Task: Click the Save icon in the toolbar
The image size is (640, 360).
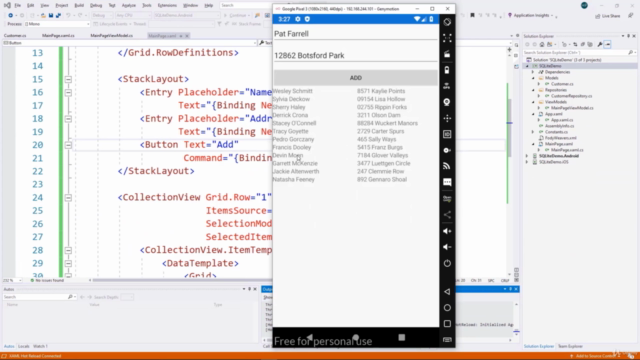Action: pos(51,16)
